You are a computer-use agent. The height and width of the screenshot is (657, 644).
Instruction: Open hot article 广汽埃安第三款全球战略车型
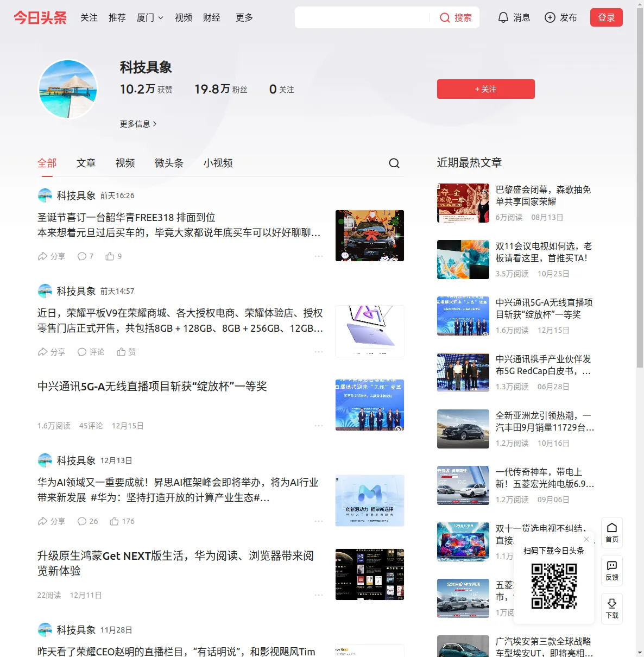coord(544,647)
